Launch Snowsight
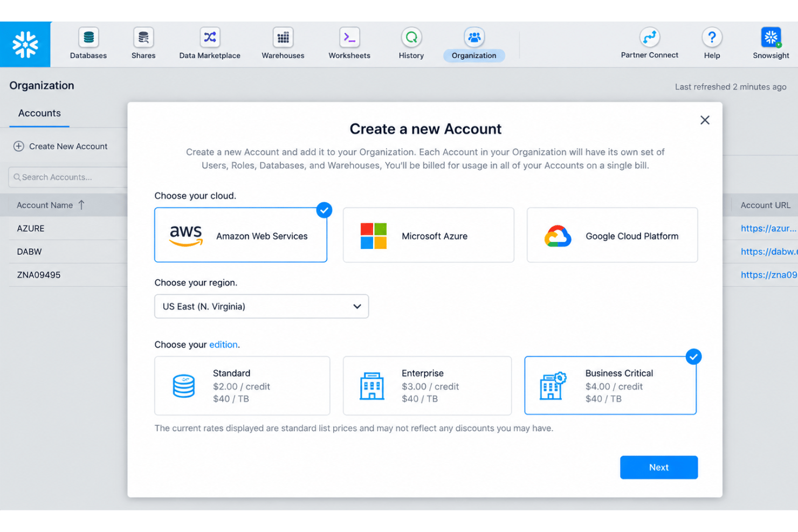The width and height of the screenshot is (798, 532). point(771,44)
